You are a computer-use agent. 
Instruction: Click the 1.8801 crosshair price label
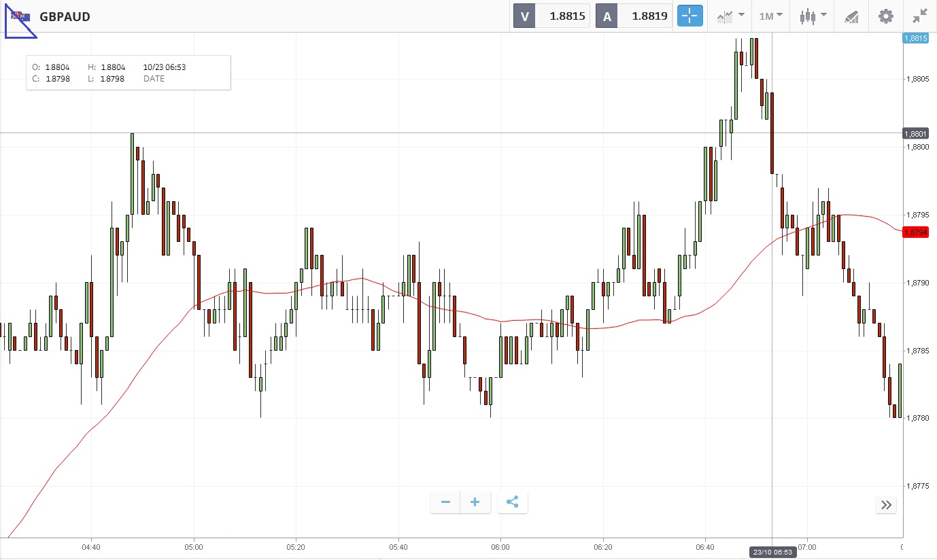(x=915, y=134)
